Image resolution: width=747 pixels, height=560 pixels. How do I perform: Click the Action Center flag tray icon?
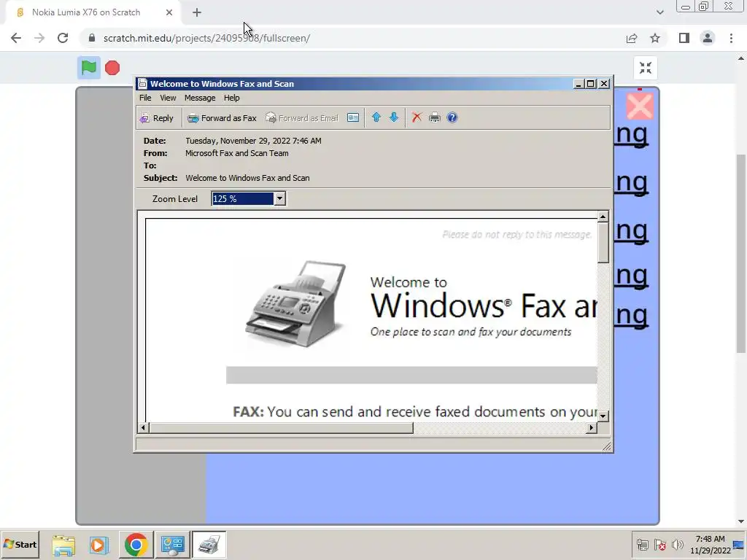[659, 545]
